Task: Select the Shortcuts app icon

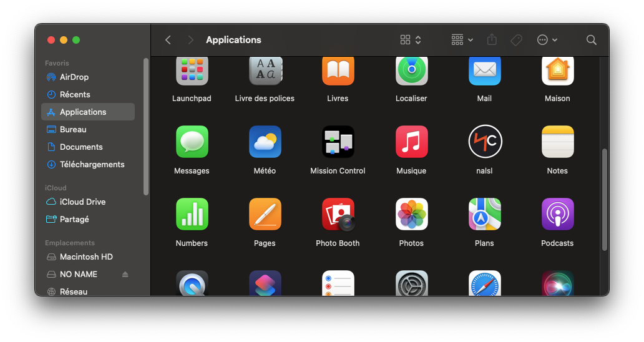Action: point(265,283)
